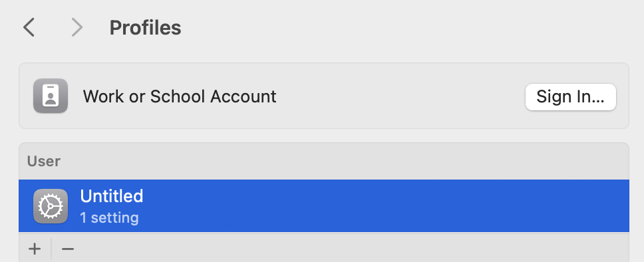Viewport: 644px width, 262px height.
Task: Go forward using the right chevron
Action: (77, 27)
